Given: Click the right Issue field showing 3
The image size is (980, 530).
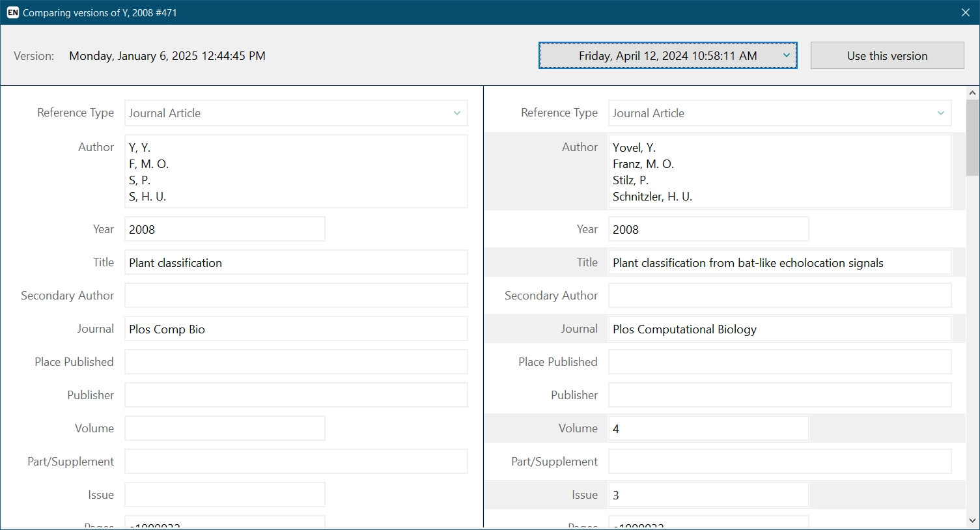Looking at the screenshot, I should pyautogui.click(x=708, y=495).
